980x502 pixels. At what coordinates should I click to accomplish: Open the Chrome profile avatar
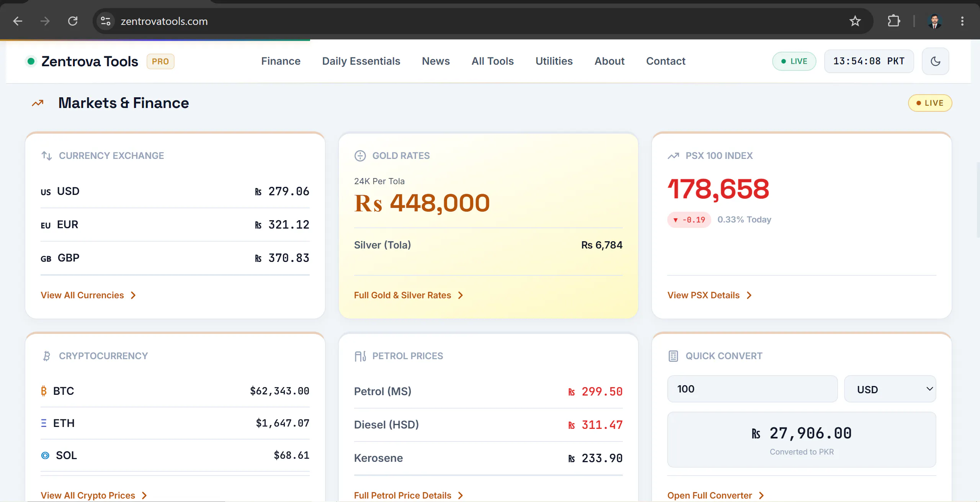point(935,21)
